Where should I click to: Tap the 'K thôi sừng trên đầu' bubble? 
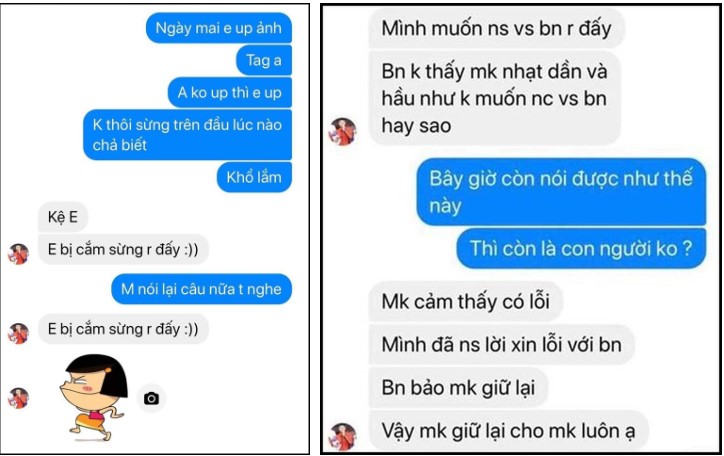coord(187,135)
